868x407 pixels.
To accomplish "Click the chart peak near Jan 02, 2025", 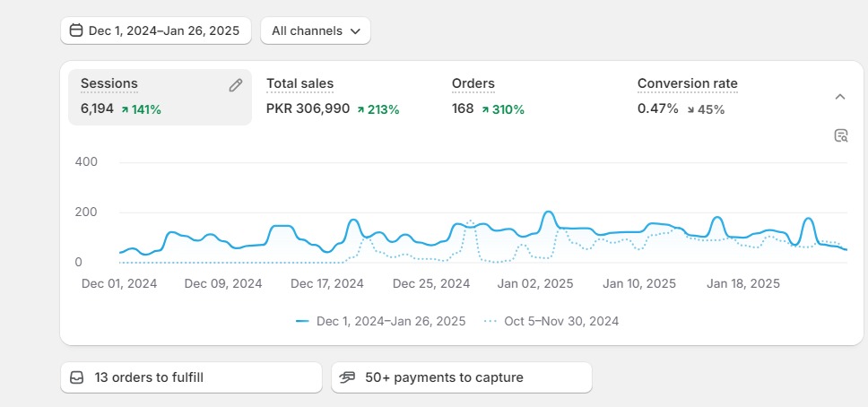I will 548,213.
